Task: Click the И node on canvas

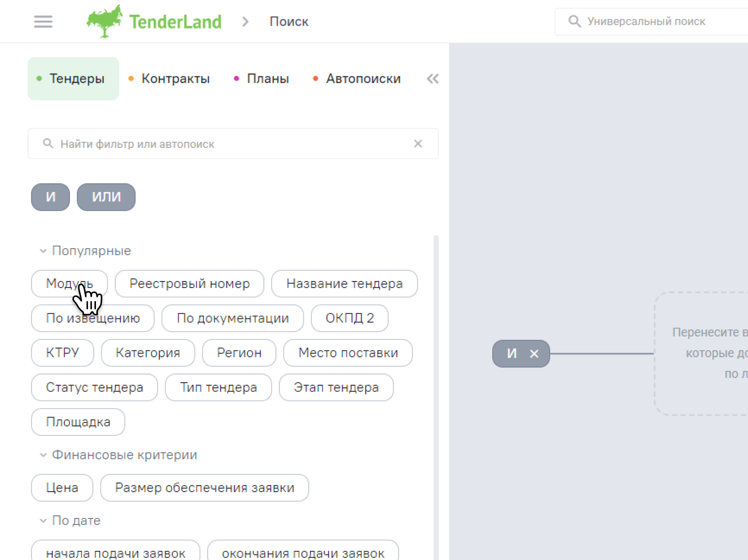Action: coord(512,354)
